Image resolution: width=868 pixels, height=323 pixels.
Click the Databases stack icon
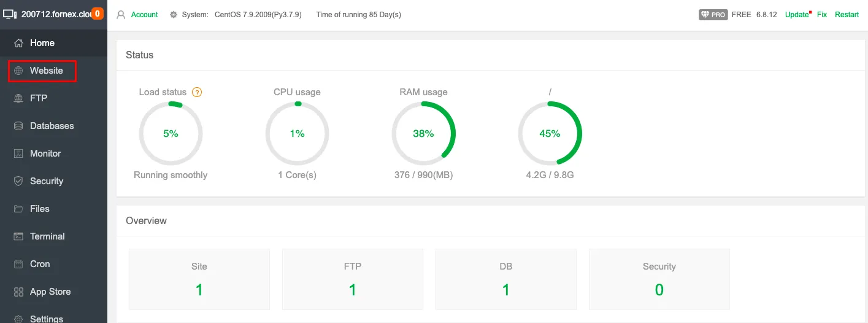[18, 126]
